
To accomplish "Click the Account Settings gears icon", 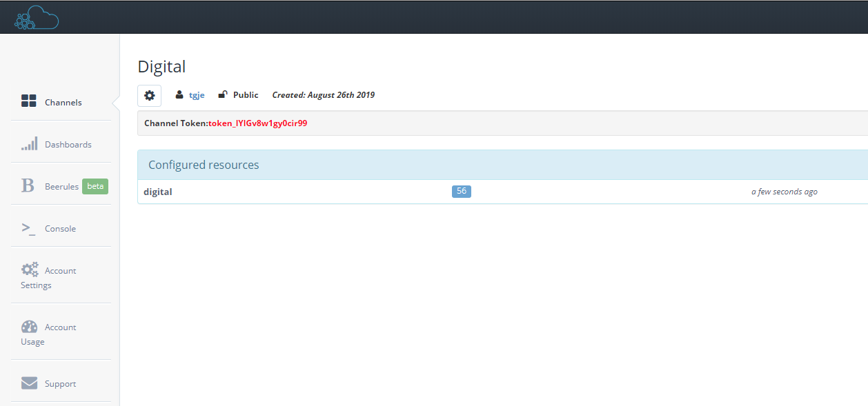I will [x=30, y=270].
